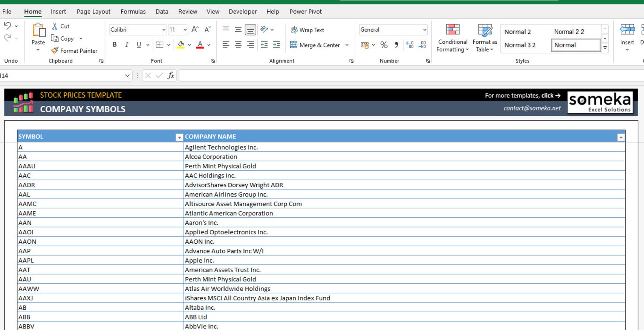Switch to the Formulas tab

coord(133,11)
